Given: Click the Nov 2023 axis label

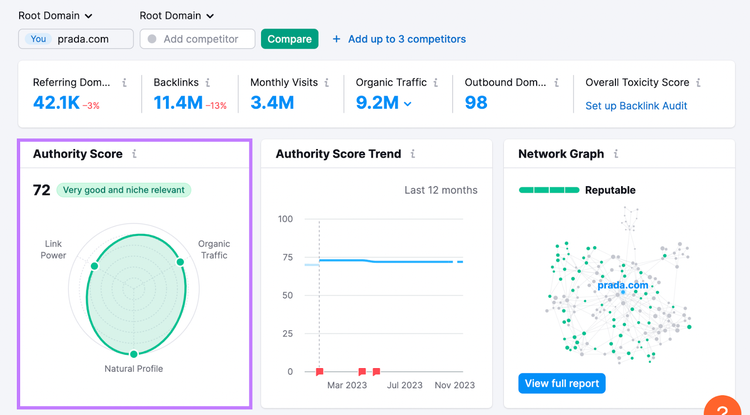Looking at the screenshot, I should coord(454,385).
